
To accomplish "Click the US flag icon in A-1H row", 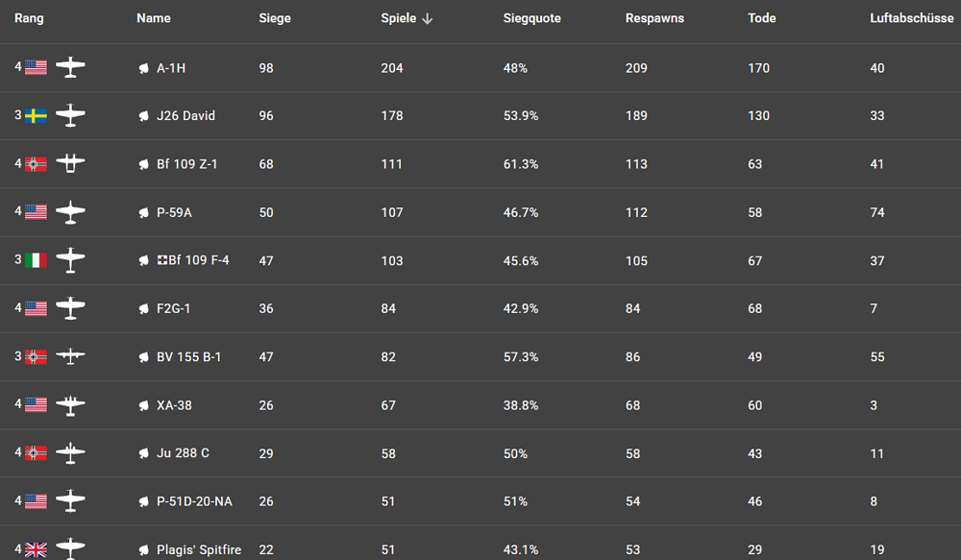I will (36, 68).
